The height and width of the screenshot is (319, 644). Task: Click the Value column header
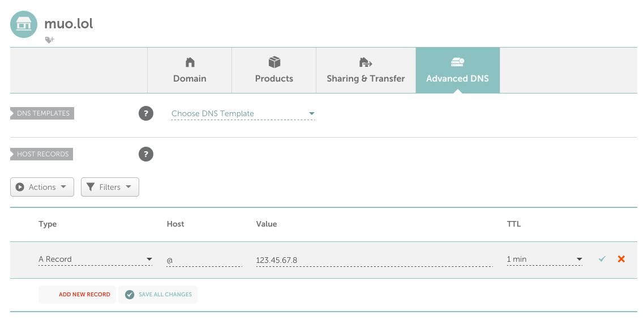coord(267,224)
